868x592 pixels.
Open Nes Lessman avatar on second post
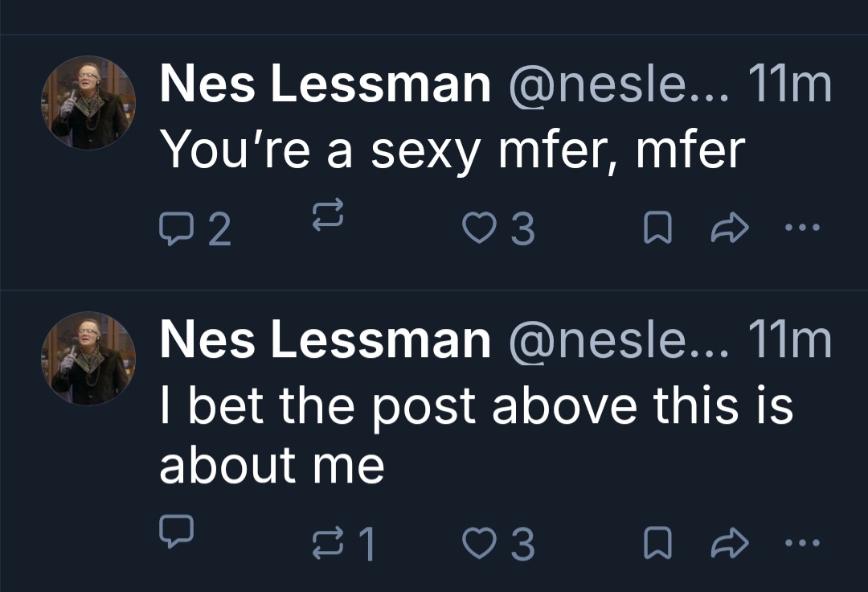click(x=89, y=358)
